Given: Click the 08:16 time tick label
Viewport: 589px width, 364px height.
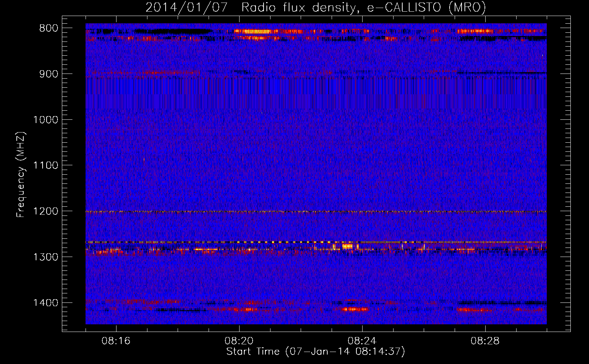Looking at the screenshot, I should pos(116,341).
